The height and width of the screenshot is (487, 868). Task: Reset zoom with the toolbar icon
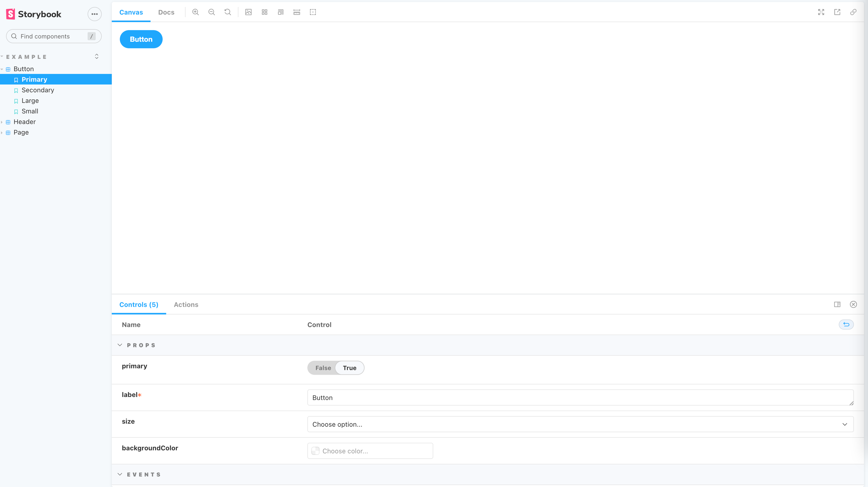pos(228,12)
